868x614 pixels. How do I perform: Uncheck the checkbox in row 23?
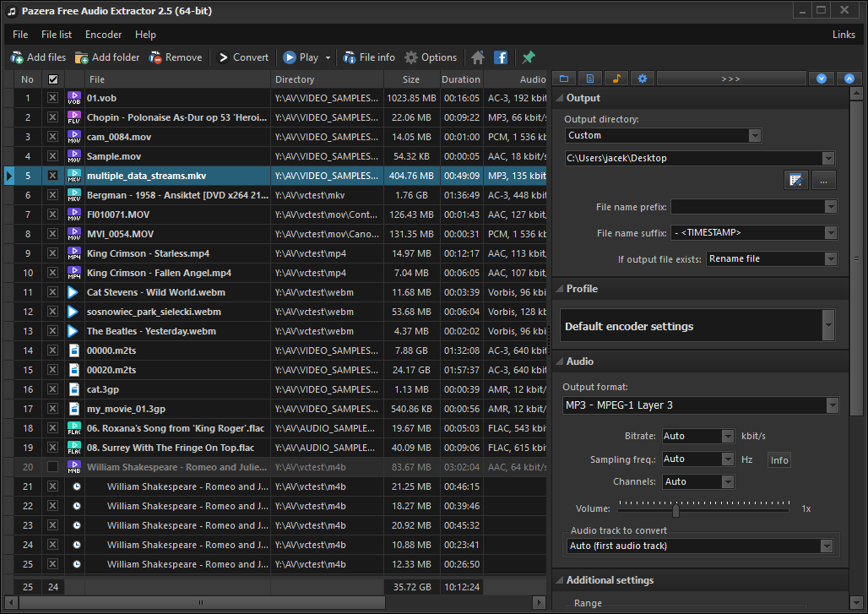click(x=52, y=525)
